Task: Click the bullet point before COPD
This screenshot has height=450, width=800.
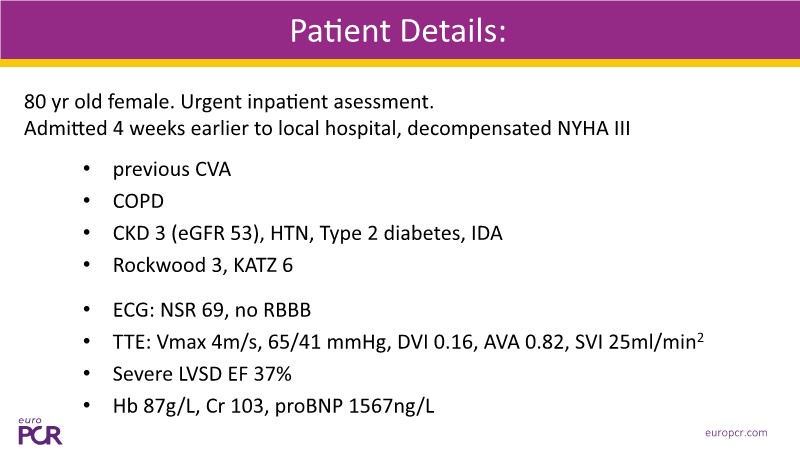Action: coord(89,201)
